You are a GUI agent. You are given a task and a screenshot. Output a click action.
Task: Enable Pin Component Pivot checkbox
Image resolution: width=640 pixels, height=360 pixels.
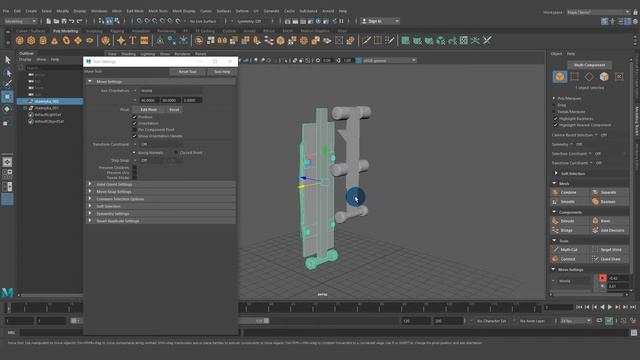coord(134,130)
